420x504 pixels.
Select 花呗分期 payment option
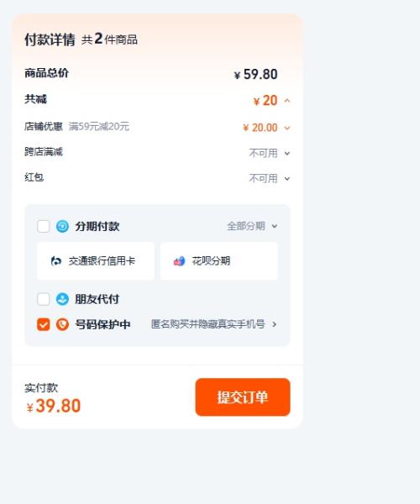219,261
